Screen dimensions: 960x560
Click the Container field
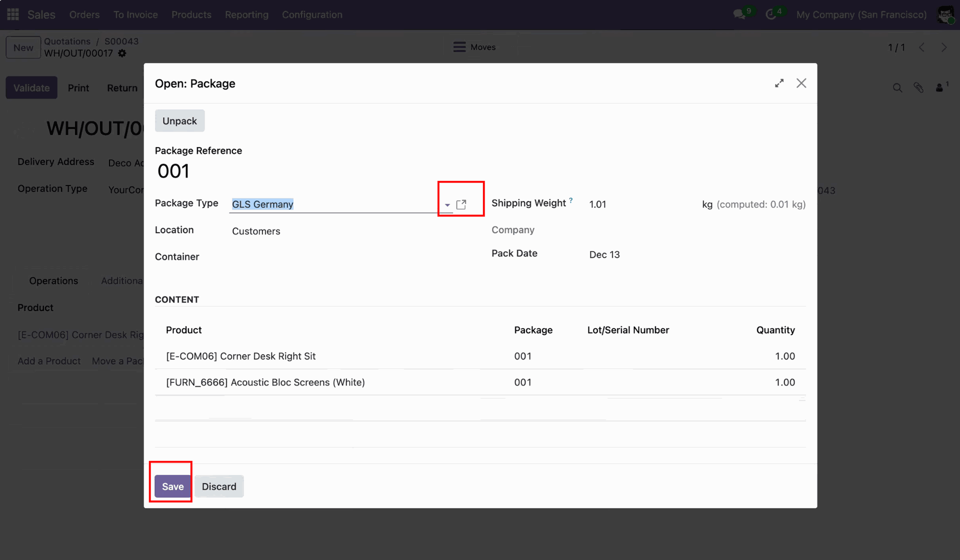(340, 257)
